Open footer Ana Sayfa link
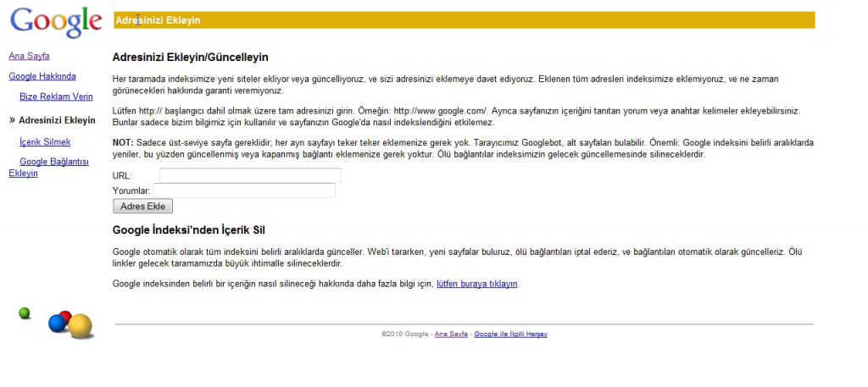Viewport: 868px width, 387px height. pos(452,334)
